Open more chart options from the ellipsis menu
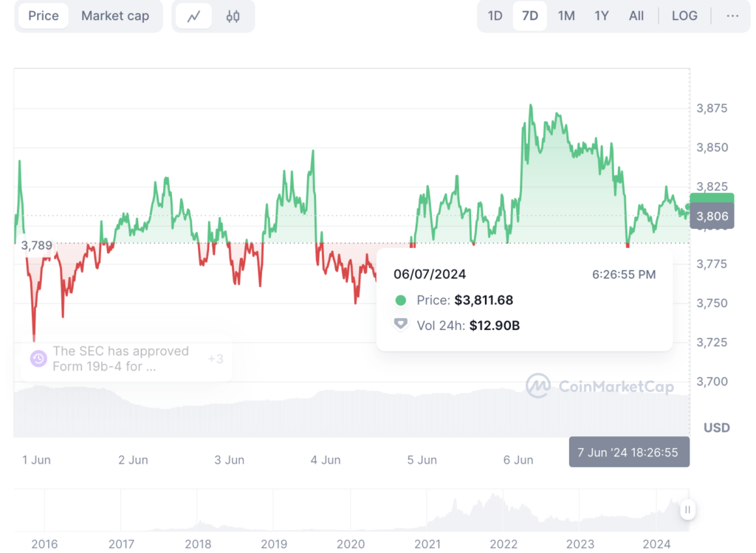756x553 pixels. (x=733, y=16)
